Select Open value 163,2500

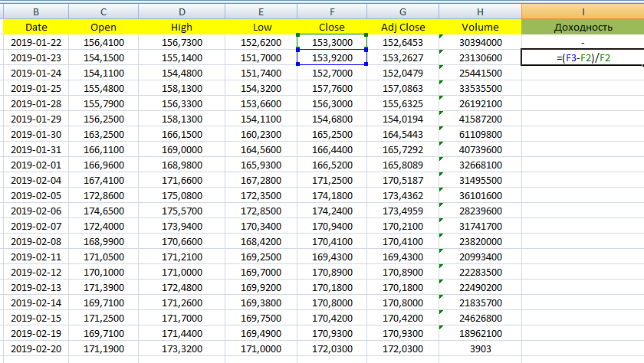[103, 134]
